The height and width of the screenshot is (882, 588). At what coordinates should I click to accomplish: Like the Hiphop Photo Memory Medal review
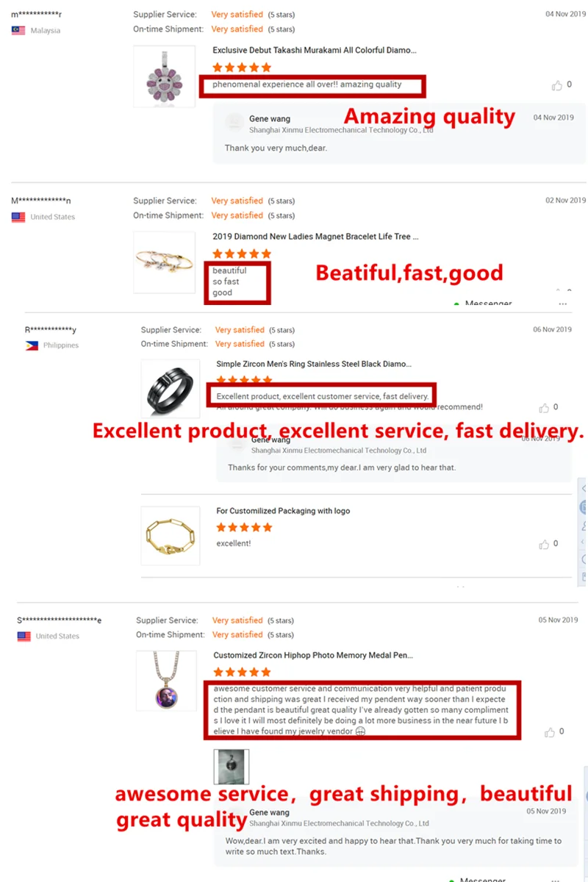[x=549, y=732]
